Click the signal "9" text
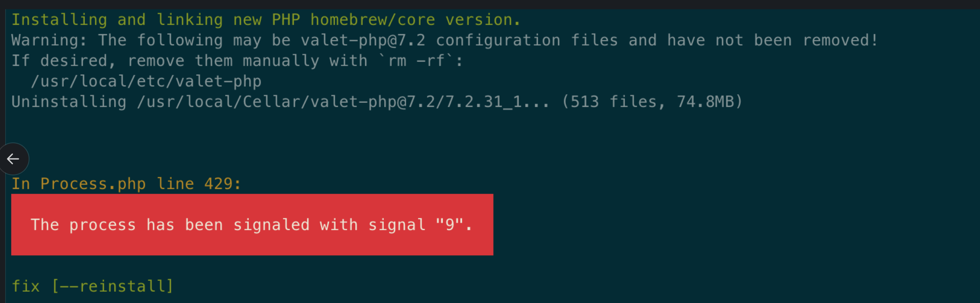The width and height of the screenshot is (980, 303). point(450,224)
